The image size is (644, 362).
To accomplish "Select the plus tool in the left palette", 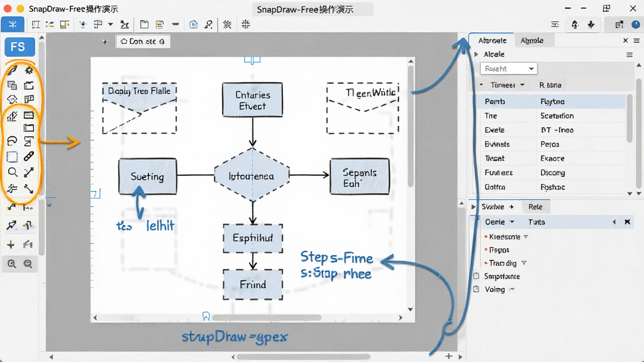I will tap(11, 245).
